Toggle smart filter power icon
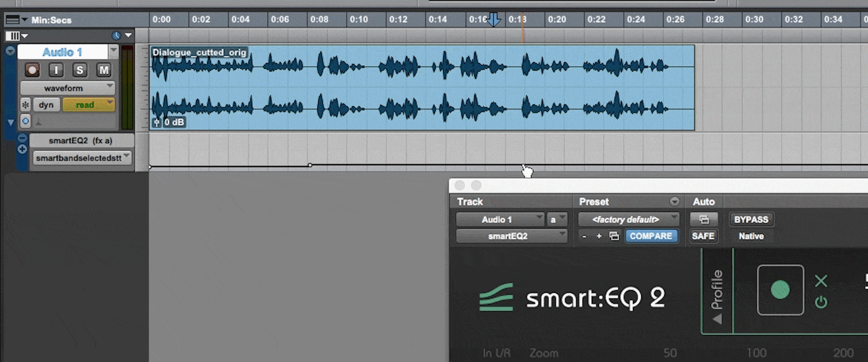 (x=821, y=302)
